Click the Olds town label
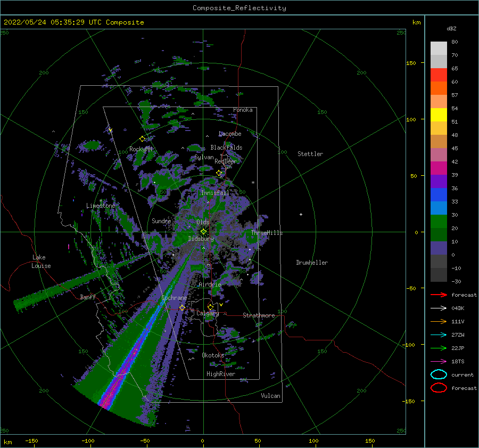 pos(203,222)
